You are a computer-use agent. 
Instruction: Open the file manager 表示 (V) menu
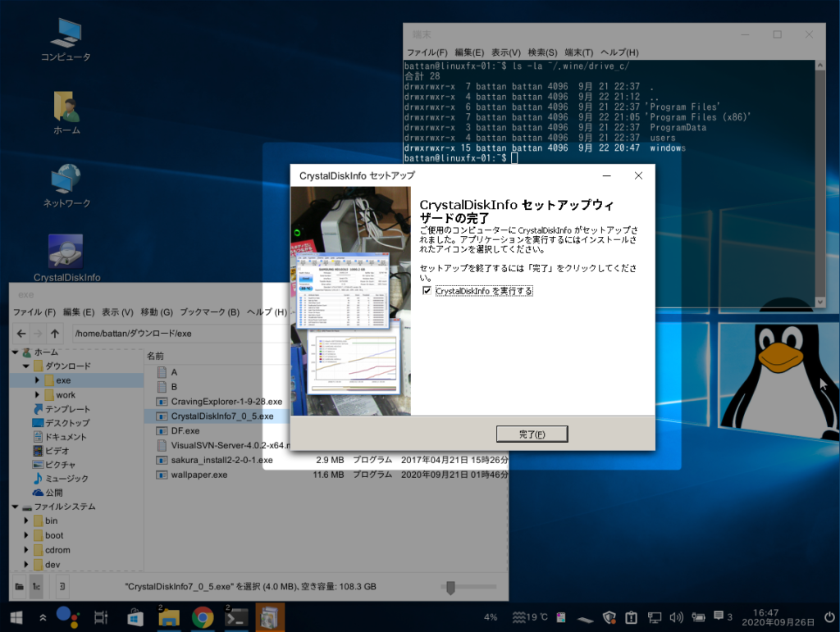(117, 312)
